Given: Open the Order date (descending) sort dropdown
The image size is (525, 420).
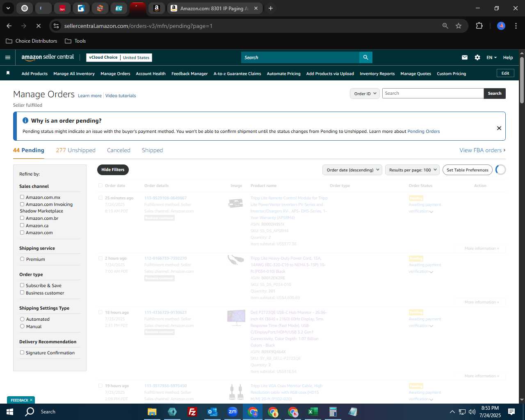Looking at the screenshot, I should pyautogui.click(x=352, y=170).
